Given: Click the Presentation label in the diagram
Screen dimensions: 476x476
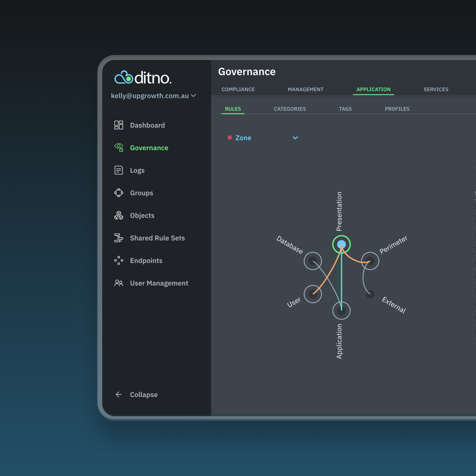Looking at the screenshot, I should tap(339, 211).
